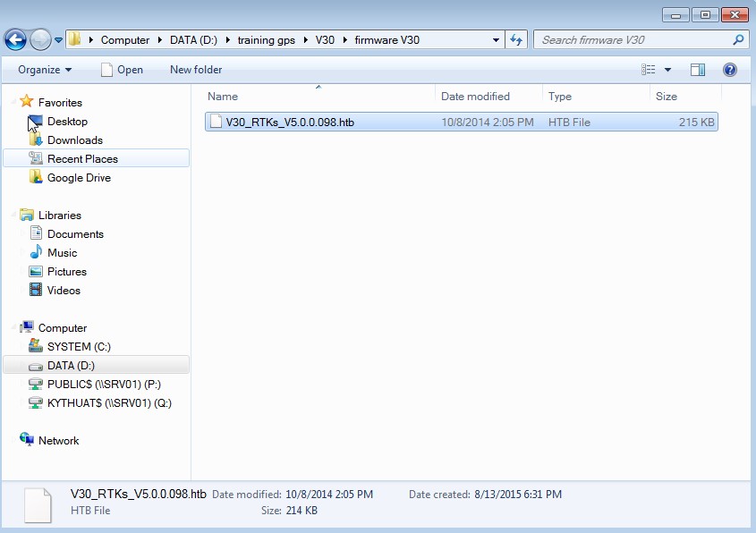Create a New folder
756x533 pixels.
coord(196,70)
